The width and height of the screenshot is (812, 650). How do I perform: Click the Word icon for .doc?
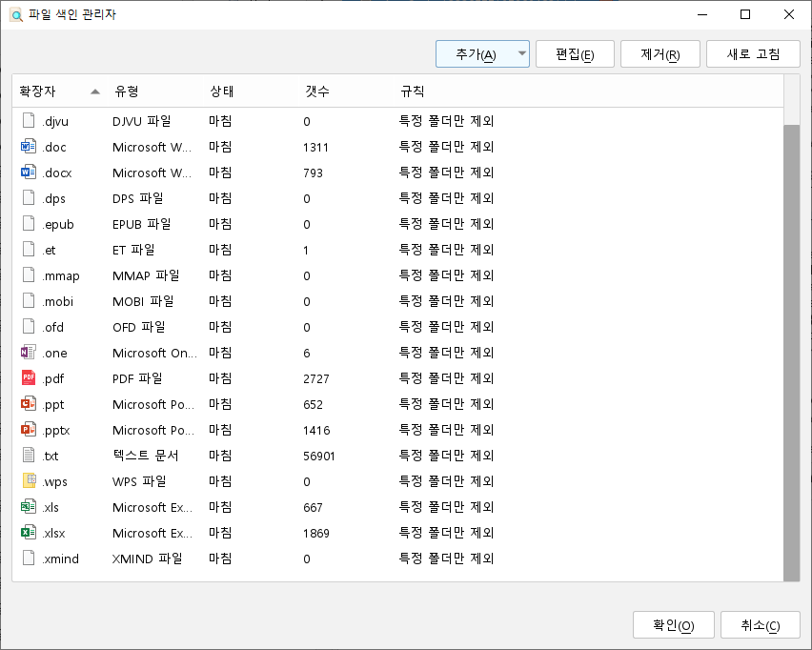pos(29,147)
